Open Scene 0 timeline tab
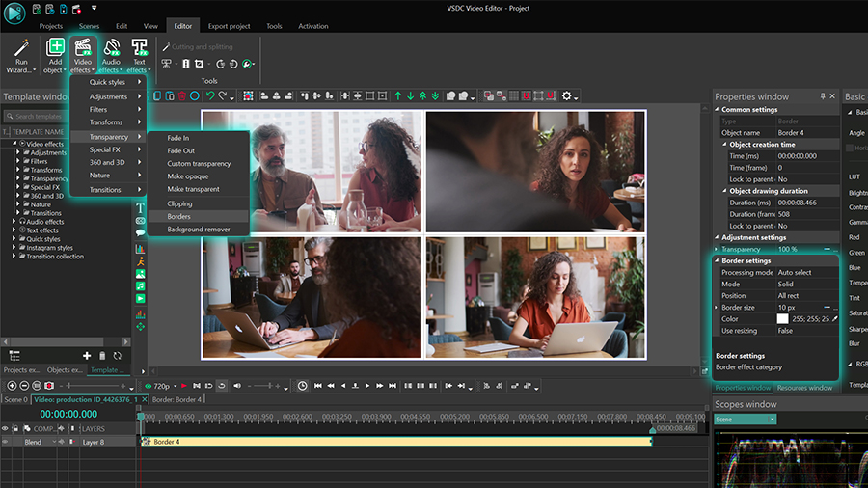 pos(14,399)
